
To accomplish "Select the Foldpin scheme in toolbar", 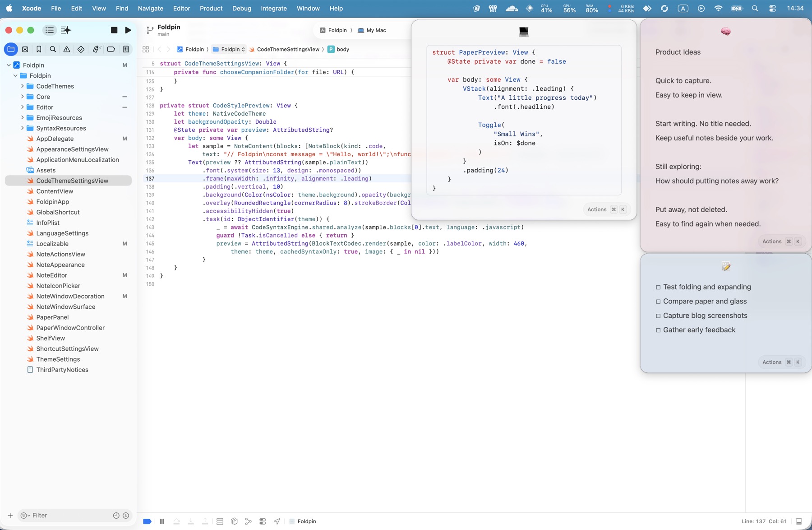I will point(333,30).
